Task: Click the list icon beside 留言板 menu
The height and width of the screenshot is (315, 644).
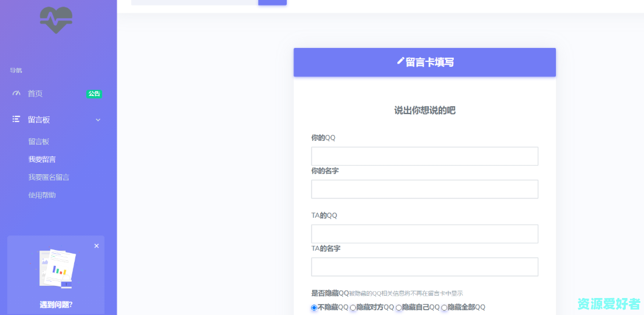Action: pyautogui.click(x=16, y=120)
